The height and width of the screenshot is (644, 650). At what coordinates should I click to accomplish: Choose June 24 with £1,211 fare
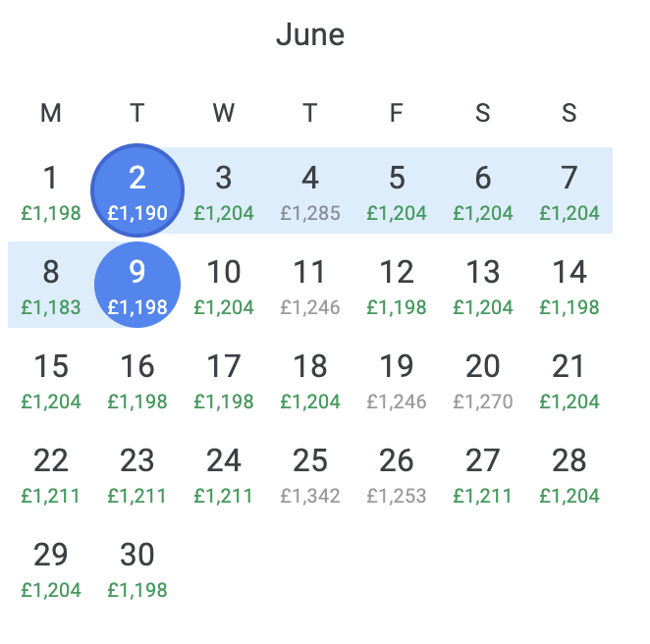[x=224, y=473]
